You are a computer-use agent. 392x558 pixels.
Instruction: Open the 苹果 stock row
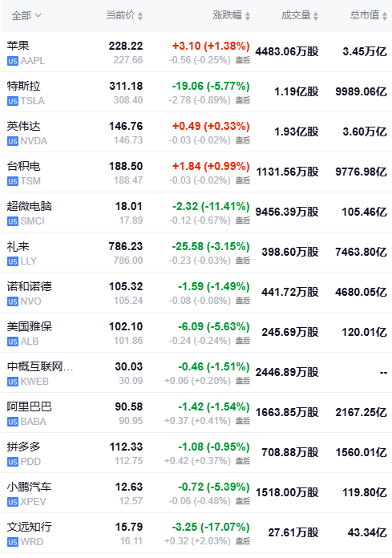[x=196, y=52]
